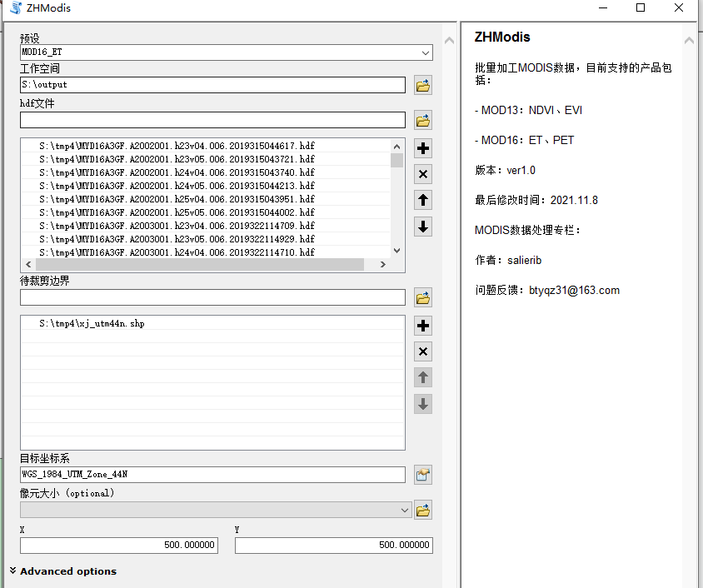This screenshot has height=588, width=703.
Task: Add an hdf file with the plus button
Action: pos(423,148)
